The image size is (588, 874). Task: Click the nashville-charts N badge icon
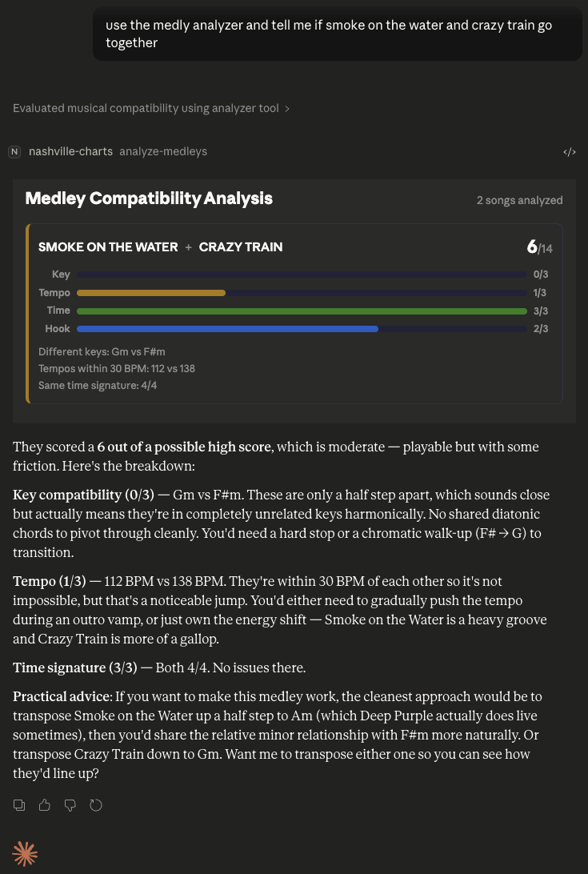click(x=14, y=151)
